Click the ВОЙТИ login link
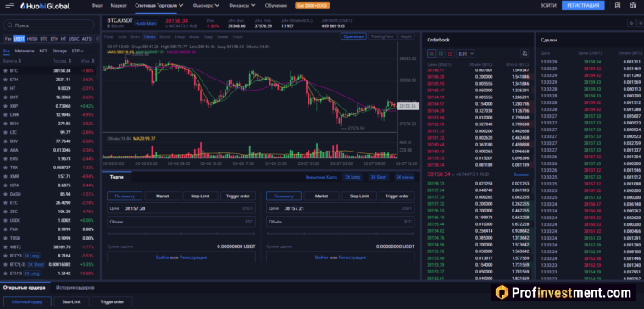Screen dimensions: 644x309 point(548,6)
